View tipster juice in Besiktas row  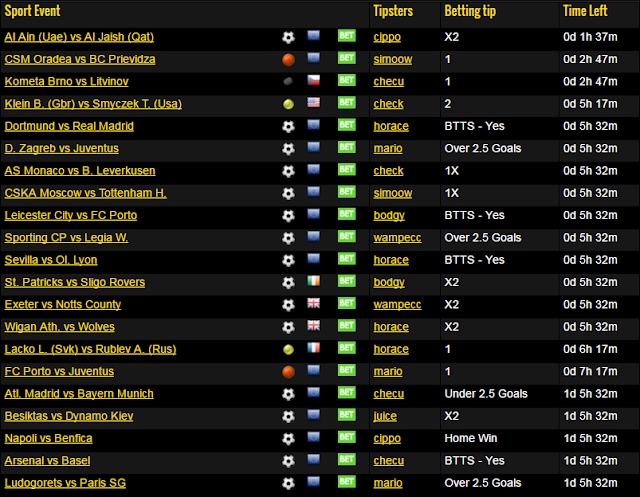click(385, 416)
